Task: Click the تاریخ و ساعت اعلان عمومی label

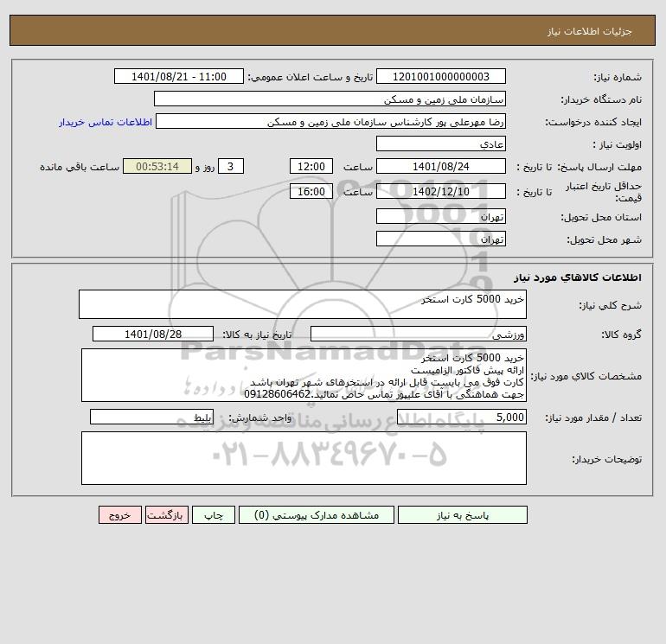Action: click(x=311, y=77)
